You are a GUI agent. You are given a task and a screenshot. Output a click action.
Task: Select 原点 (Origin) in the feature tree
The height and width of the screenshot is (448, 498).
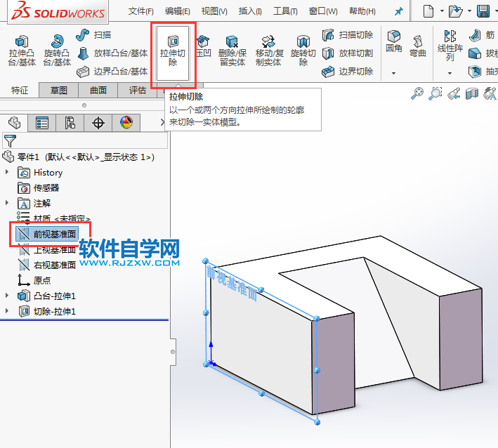point(34,280)
